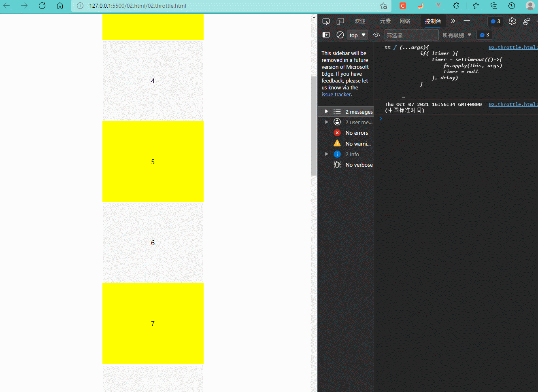538x392 pixels.
Task: Switch to the 网络 tab
Action: pyautogui.click(x=405, y=21)
